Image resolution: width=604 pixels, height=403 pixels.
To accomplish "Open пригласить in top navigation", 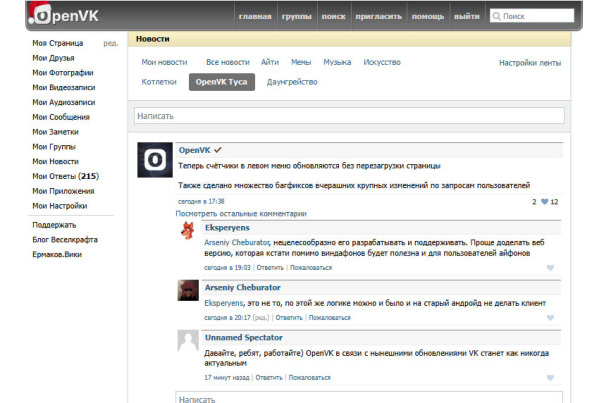I will click(x=379, y=17).
